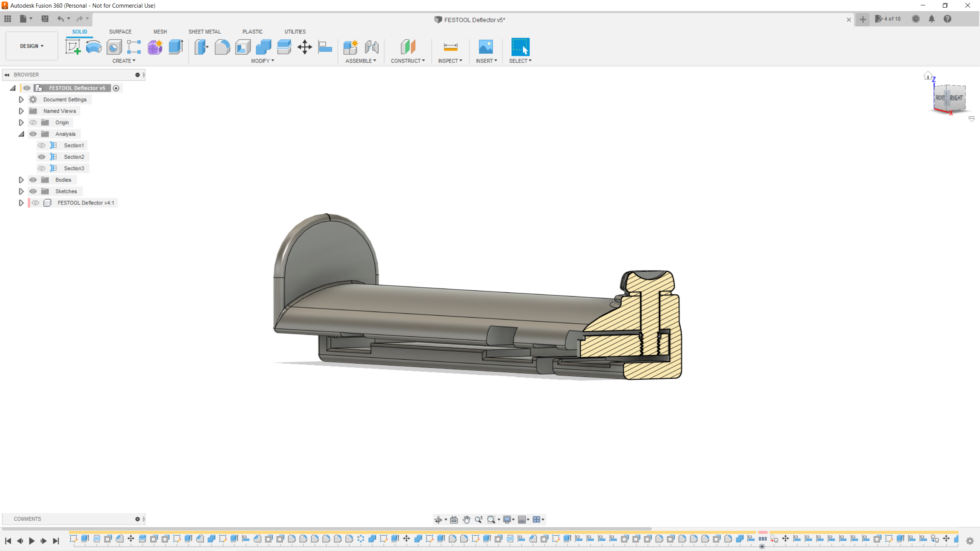
Task: Hide Section2 analysis via eye icon
Action: coord(42,157)
